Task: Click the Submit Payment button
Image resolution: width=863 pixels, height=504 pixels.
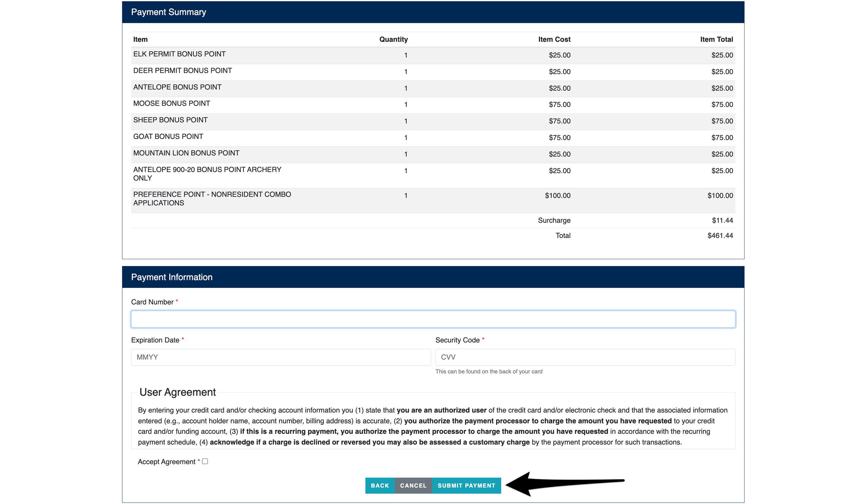Action: [x=466, y=485]
